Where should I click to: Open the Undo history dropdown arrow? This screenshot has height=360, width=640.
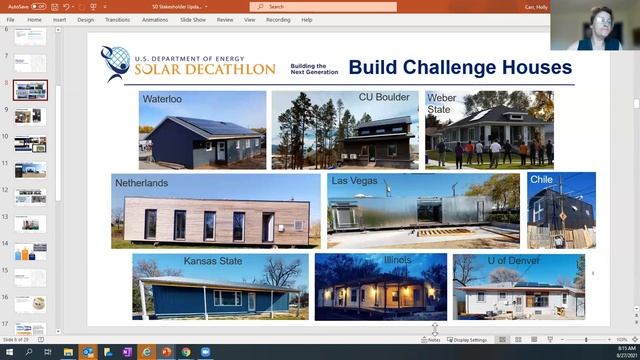click(x=73, y=7)
